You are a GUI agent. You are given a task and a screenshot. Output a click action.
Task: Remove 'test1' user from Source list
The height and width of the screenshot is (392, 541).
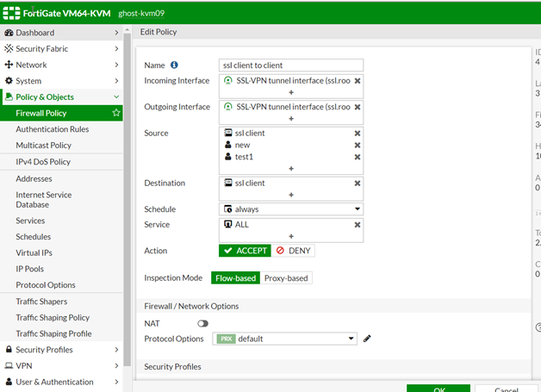(358, 158)
